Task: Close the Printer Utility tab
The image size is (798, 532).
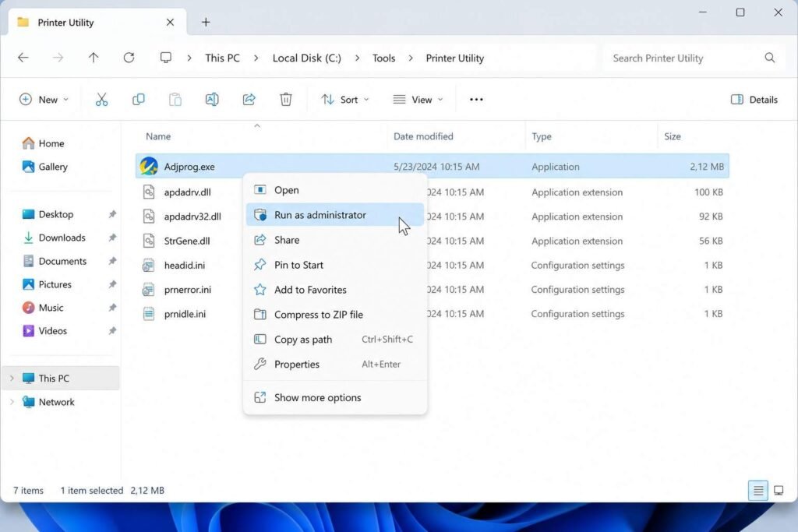Action: point(170,23)
